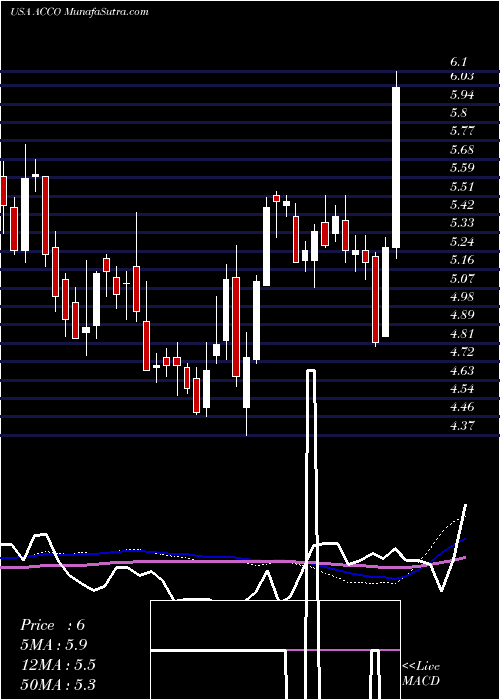The height and width of the screenshot is (700, 500).
Task: Click the 12MA : 5.5 readout
Action: [x=58, y=665]
